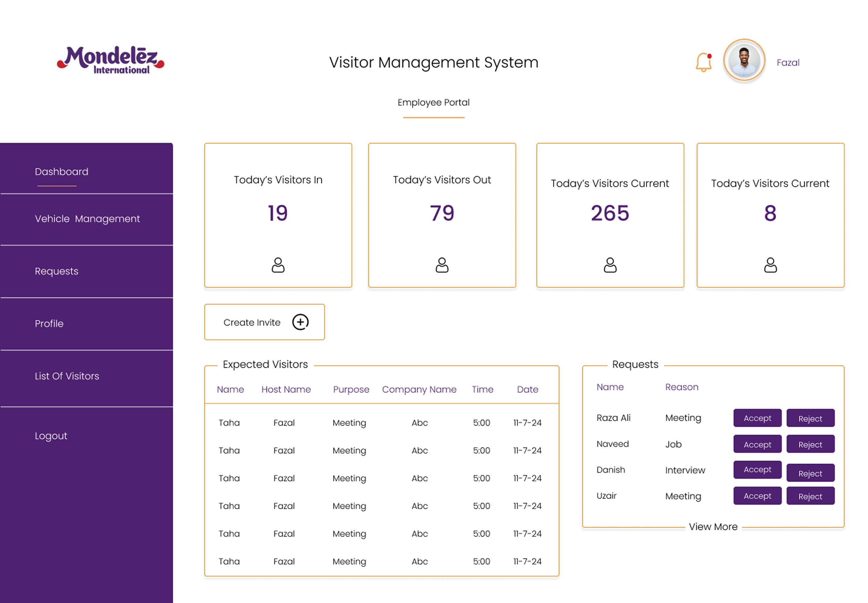Select Danish name in Requests
The height and width of the screenshot is (603, 868).
(x=610, y=470)
